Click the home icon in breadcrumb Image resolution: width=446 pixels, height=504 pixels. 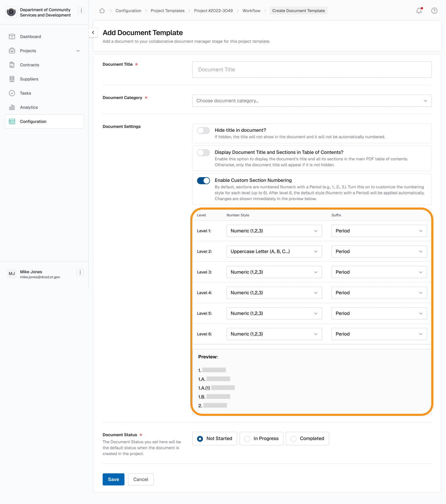[102, 11]
